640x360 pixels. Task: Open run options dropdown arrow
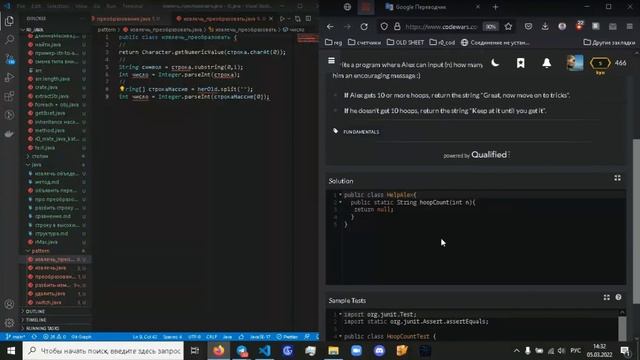289,19
